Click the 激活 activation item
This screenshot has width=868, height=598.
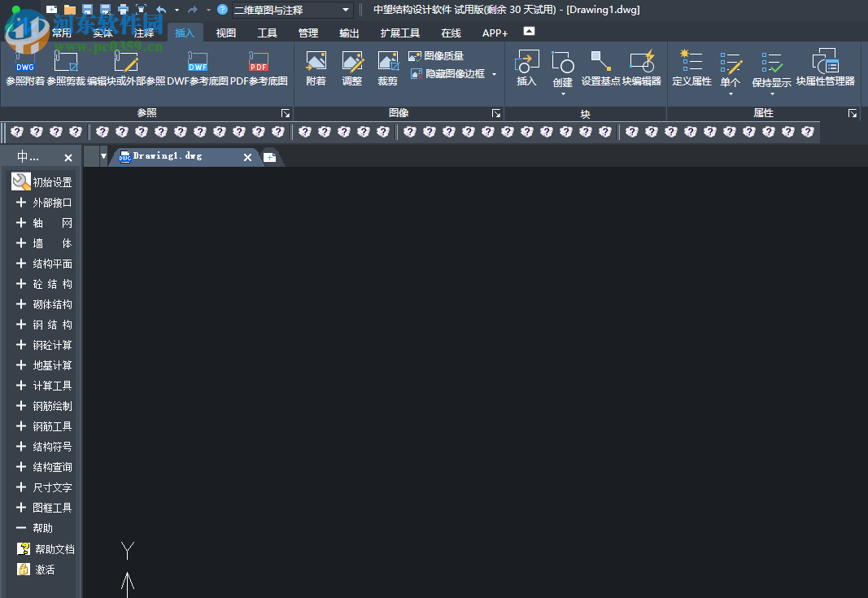[x=37, y=570]
